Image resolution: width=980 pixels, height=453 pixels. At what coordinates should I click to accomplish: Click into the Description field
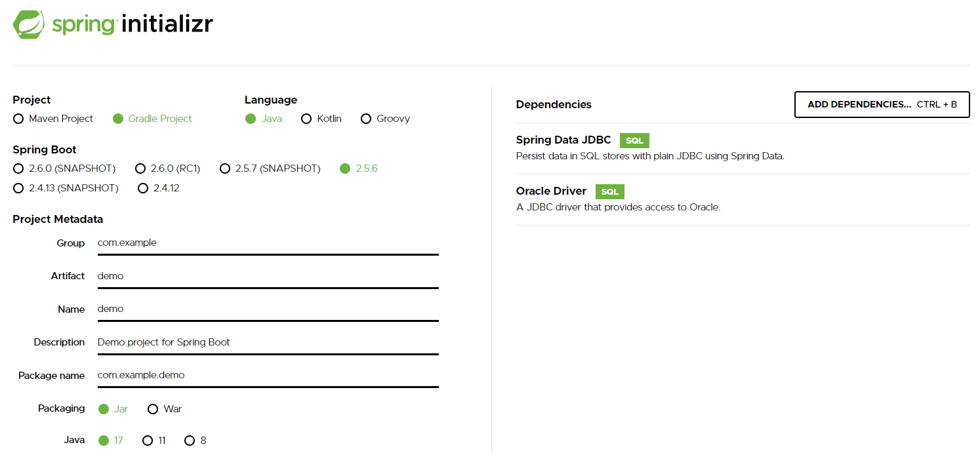click(268, 342)
